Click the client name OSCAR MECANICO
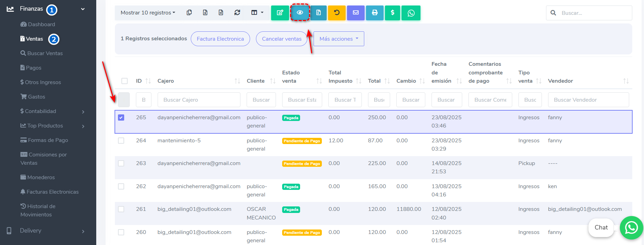Screen dimensions: 644x245 click(x=261, y=213)
